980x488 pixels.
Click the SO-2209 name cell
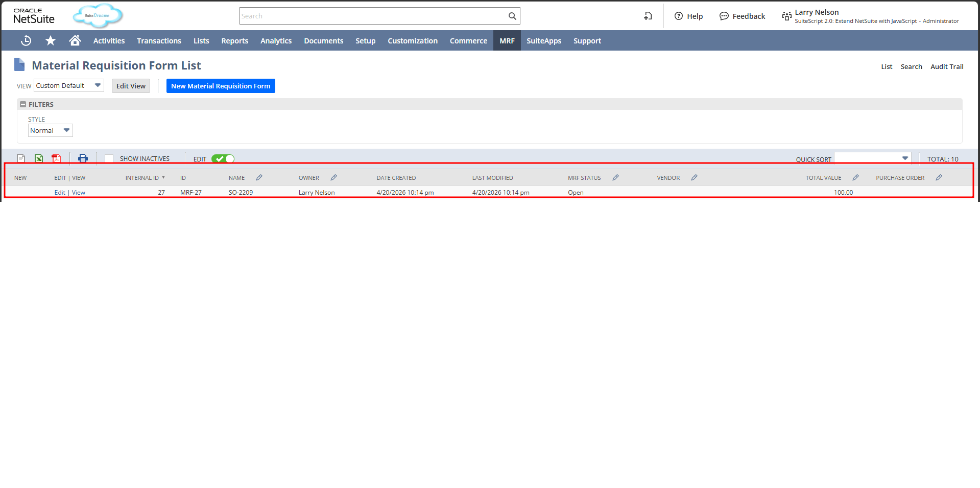pyautogui.click(x=241, y=193)
